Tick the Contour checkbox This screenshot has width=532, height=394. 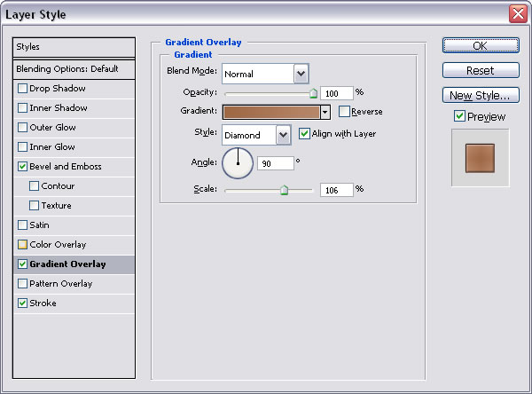click(x=34, y=186)
